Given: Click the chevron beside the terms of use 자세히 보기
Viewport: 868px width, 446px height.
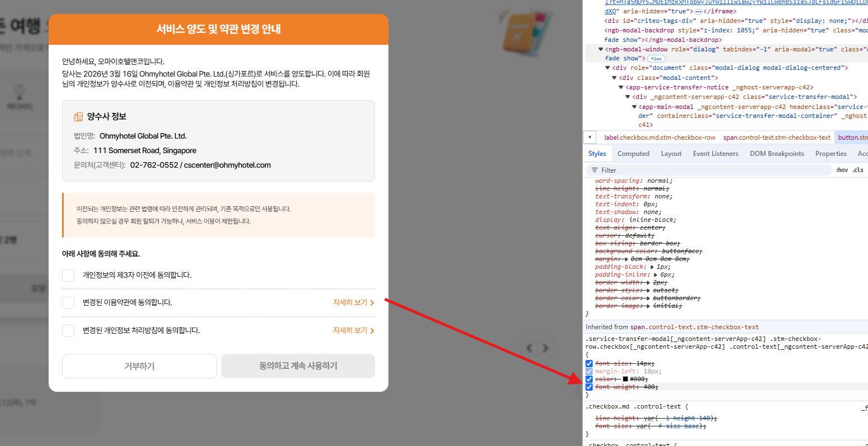Looking at the screenshot, I should coord(372,303).
